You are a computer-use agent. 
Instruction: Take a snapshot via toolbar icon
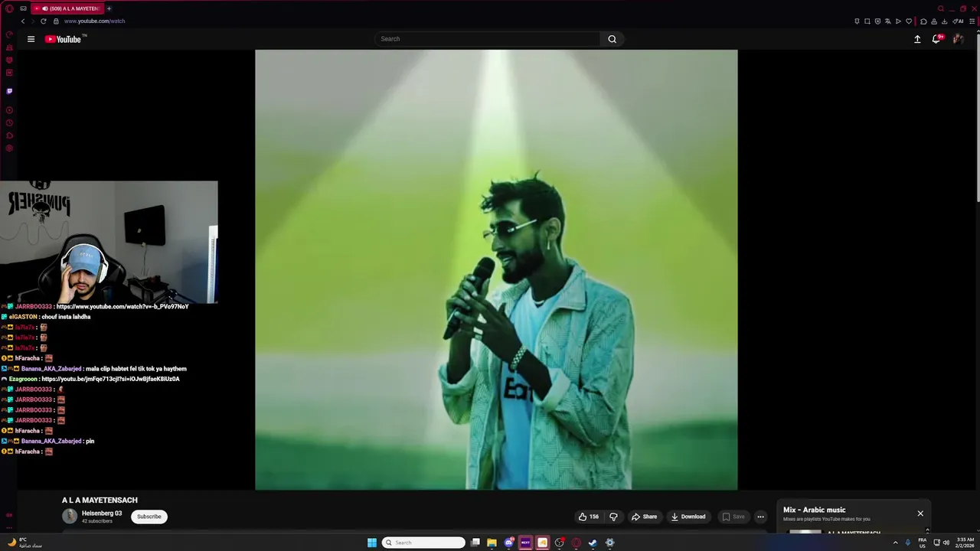click(867, 21)
